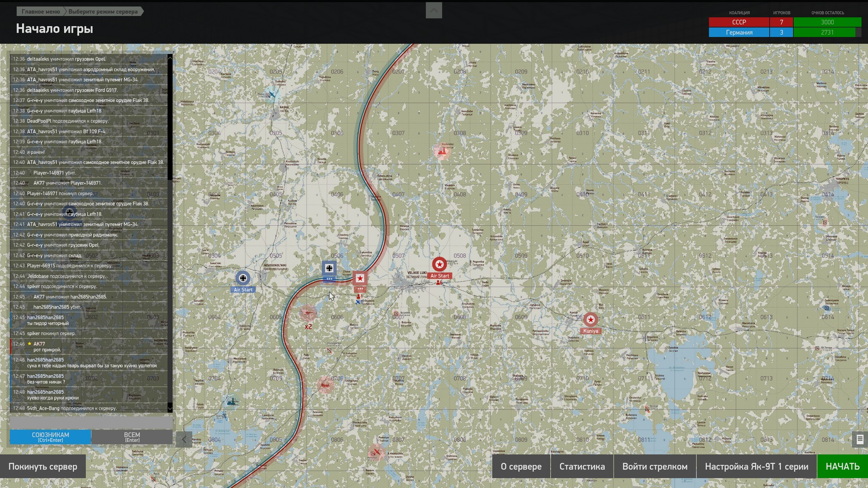The image size is (868, 488).
Task: Select the Soviet Air Start red star icon
Action: coord(439,264)
